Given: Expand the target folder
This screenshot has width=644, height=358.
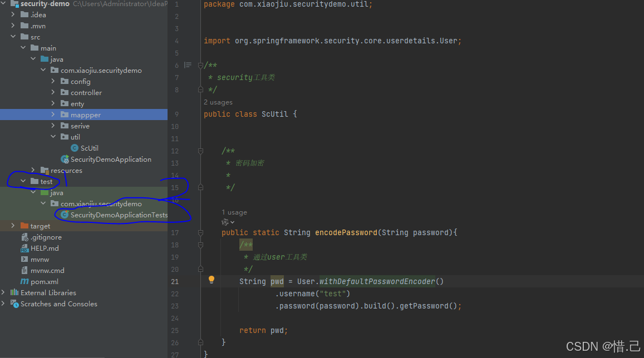Looking at the screenshot, I should 13,226.
